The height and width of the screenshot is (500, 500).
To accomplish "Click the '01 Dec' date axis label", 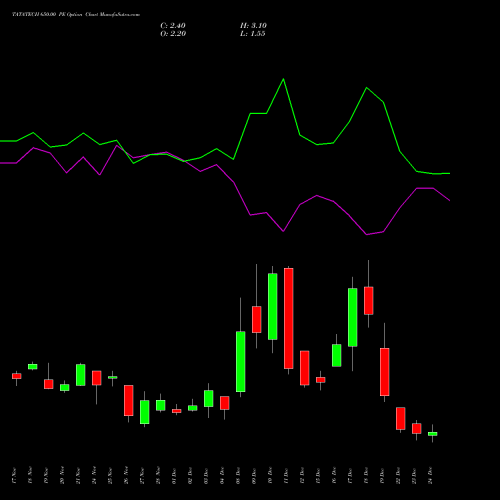I will (174, 476).
